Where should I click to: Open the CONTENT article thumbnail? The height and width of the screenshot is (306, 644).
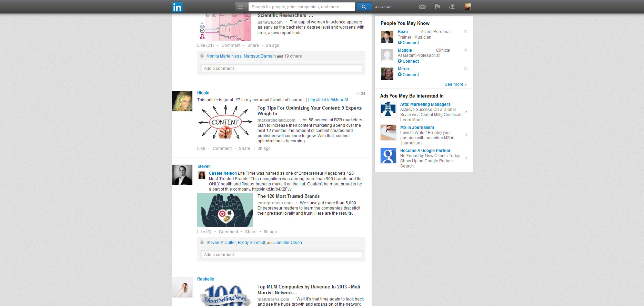pyautogui.click(x=225, y=122)
